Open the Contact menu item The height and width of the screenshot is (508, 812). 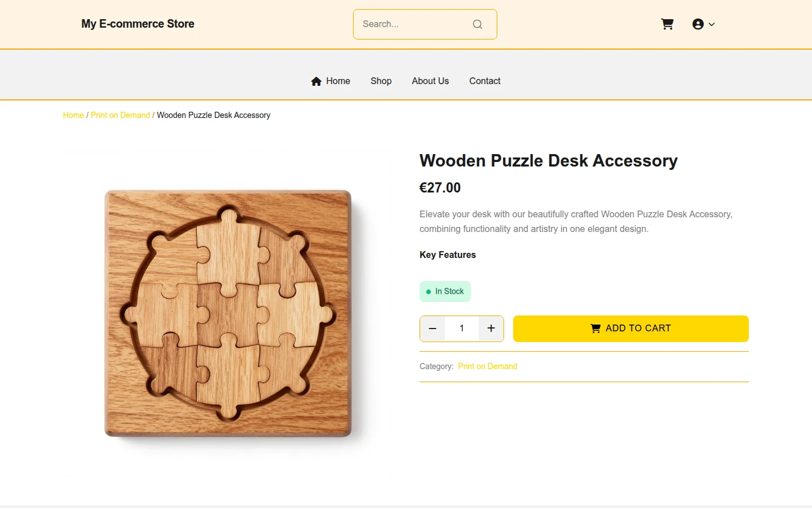[x=485, y=81]
